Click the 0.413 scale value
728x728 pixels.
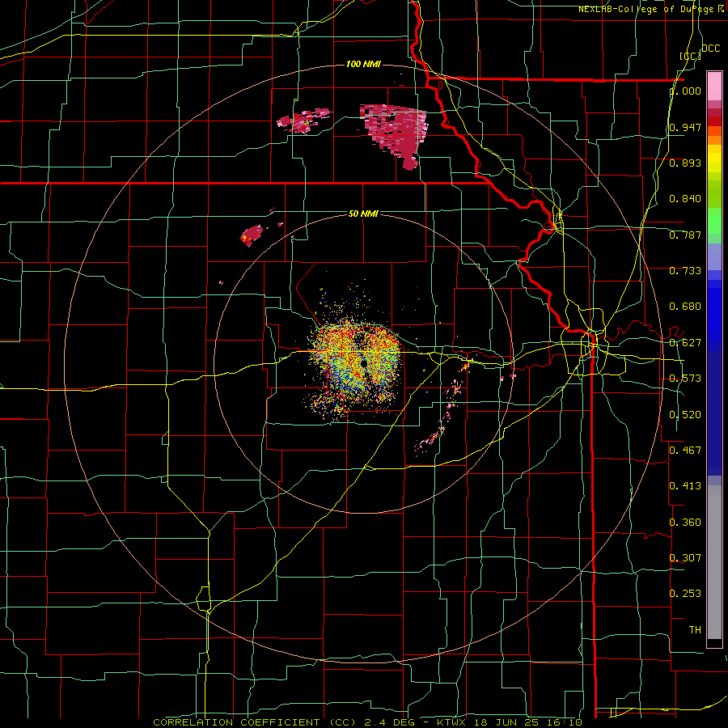click(x=685, y=486)
